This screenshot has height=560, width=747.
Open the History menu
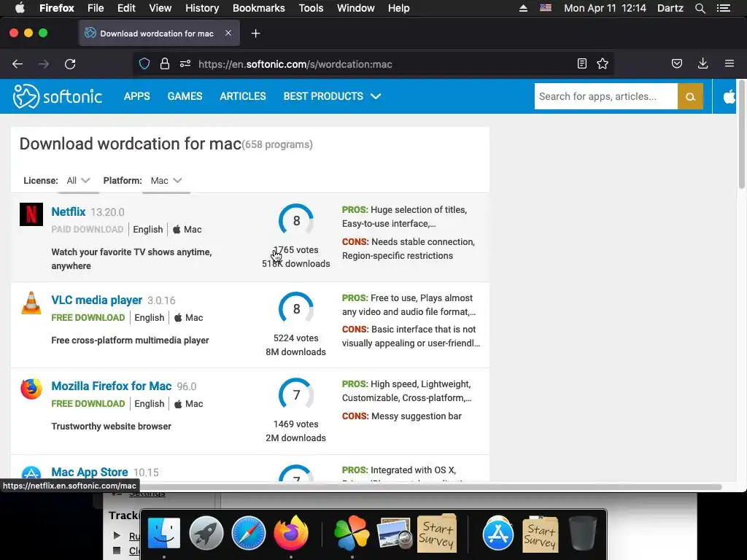(202, 8)
